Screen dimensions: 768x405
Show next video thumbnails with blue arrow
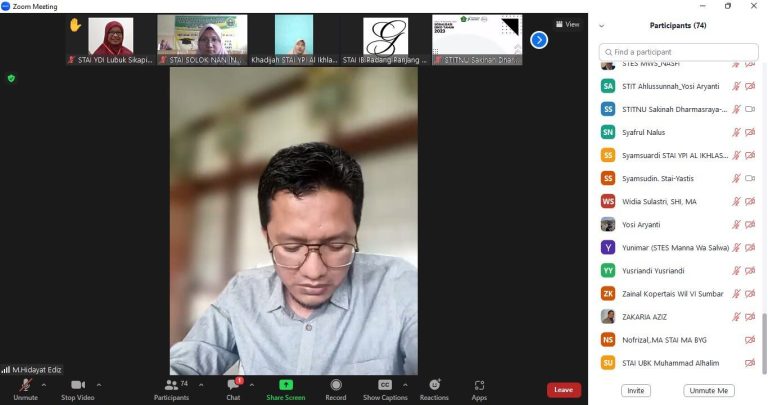(x=539, y=40)
